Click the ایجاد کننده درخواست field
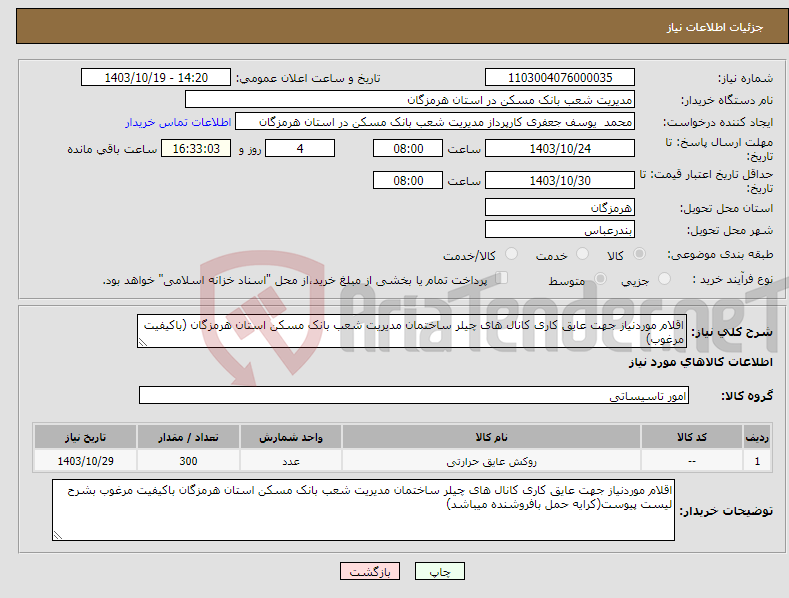Viewport: 789px width, 598px height. (x=435, y=122)
